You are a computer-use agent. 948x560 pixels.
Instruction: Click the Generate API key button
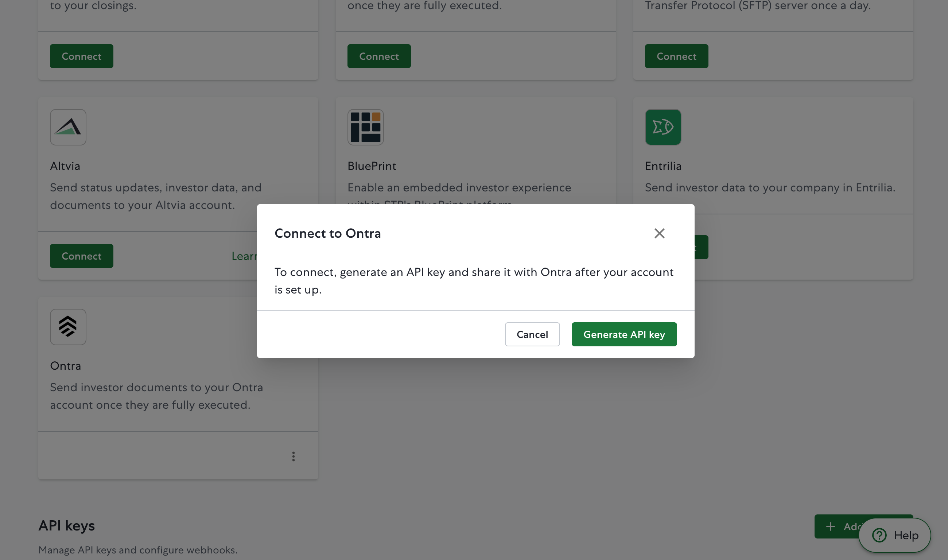[624, 334]
